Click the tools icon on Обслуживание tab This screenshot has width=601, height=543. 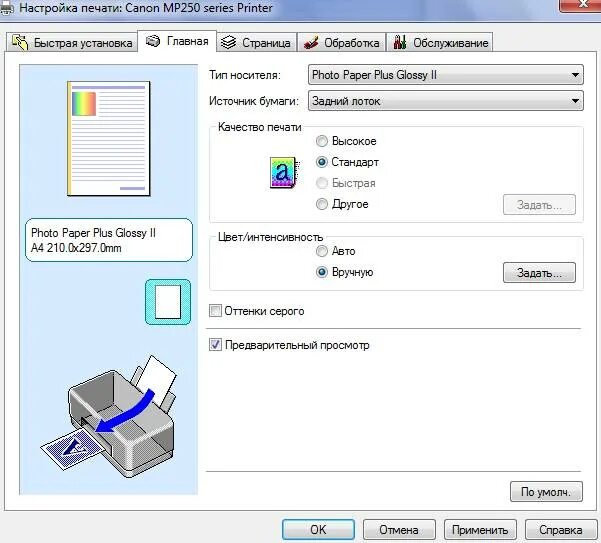(400, 42)
